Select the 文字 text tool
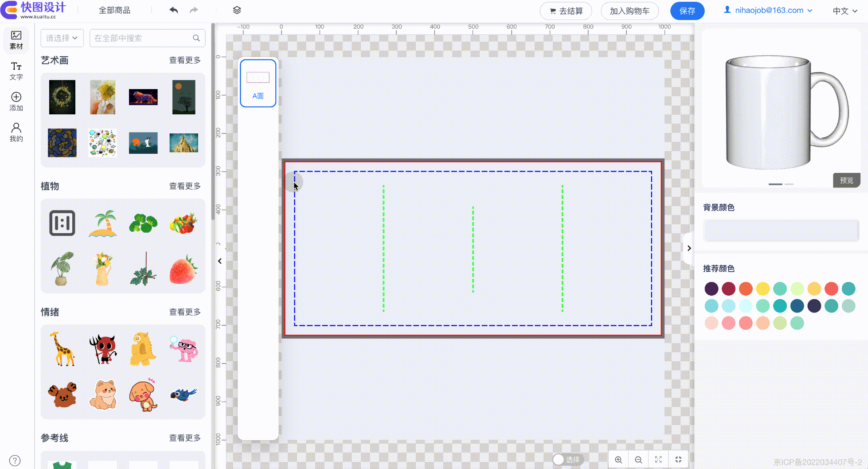 (16, 71)
